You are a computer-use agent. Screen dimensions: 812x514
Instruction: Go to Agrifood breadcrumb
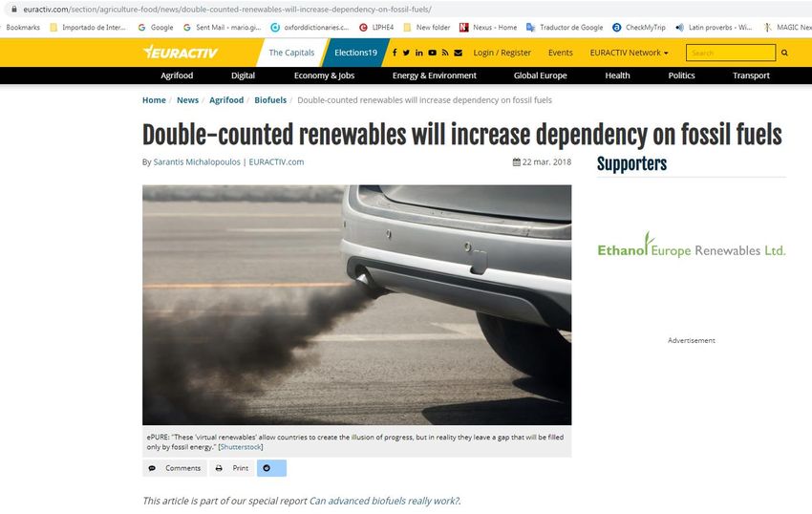coord(226,100)
